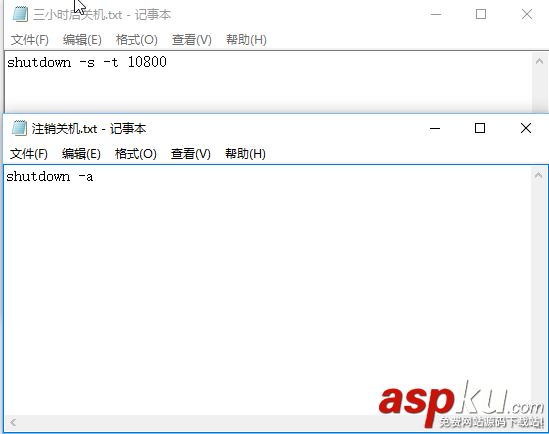Click the text 'shutdown -a'
This screenshot has height=434, width=549.
point(50,176)
